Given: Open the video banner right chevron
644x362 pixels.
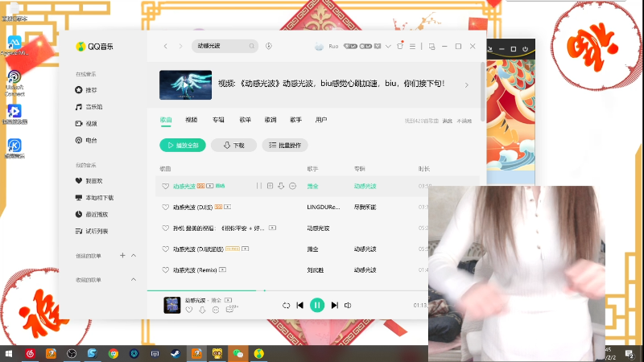Looking at the screenshot, I should (x=467, y=85).
